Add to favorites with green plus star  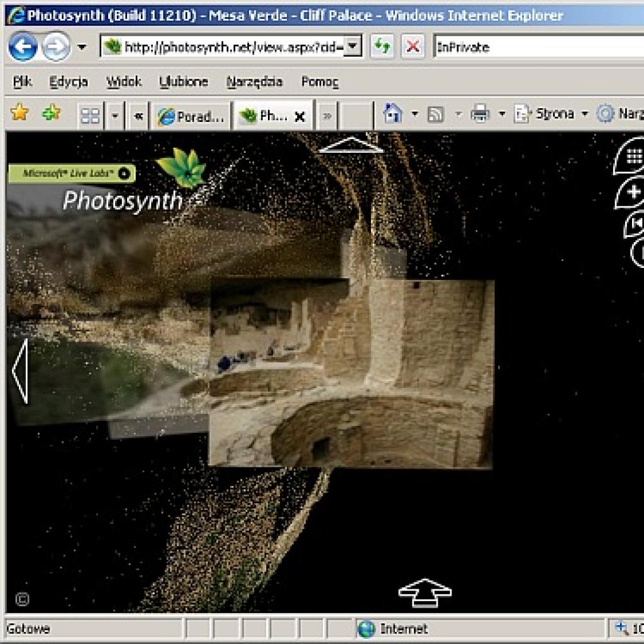(51, 113)
